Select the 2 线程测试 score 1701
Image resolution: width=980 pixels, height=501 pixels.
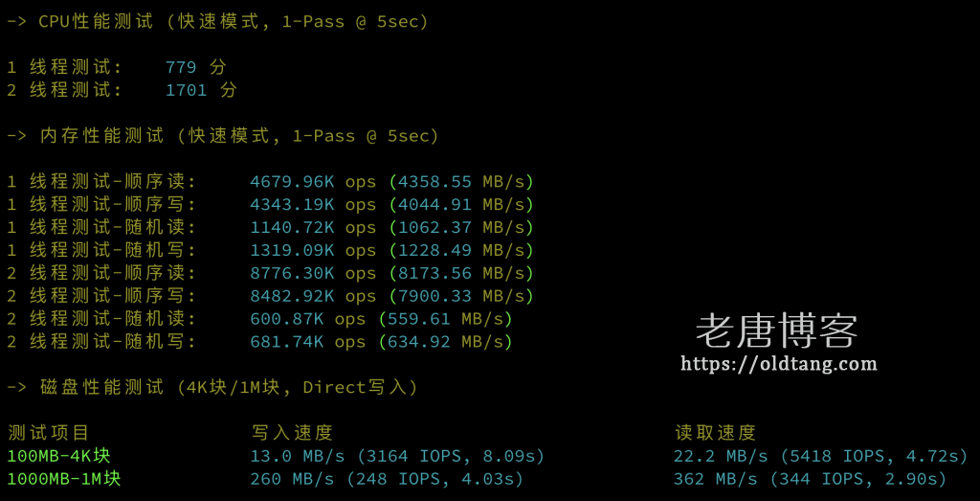point(186,90)
